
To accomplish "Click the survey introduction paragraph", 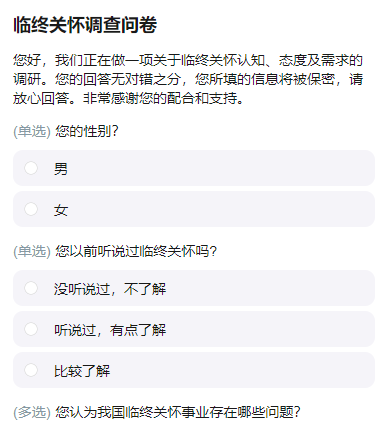I will [x=188, y=79].
